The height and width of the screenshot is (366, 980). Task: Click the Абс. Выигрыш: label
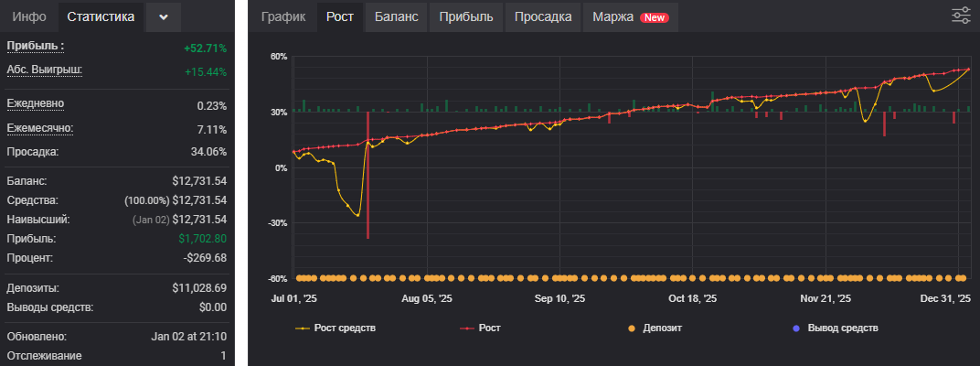point(45,70)
